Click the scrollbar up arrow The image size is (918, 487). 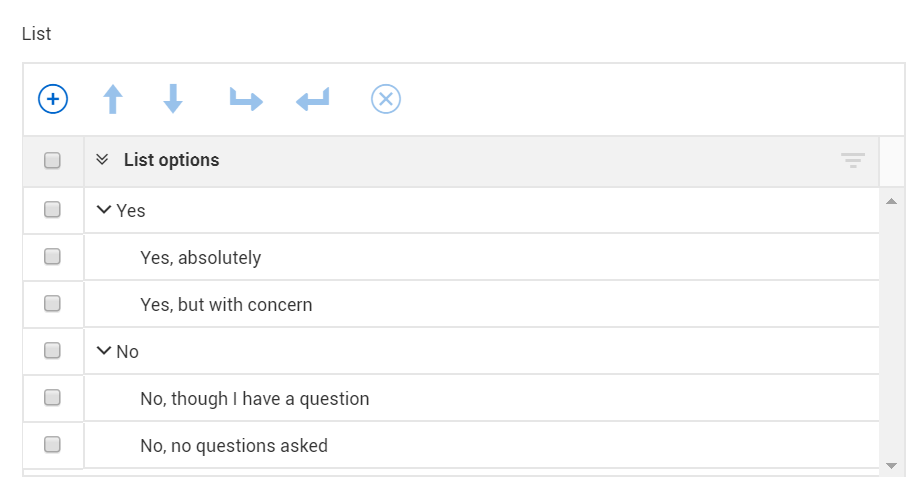click(x=892, y=202)
